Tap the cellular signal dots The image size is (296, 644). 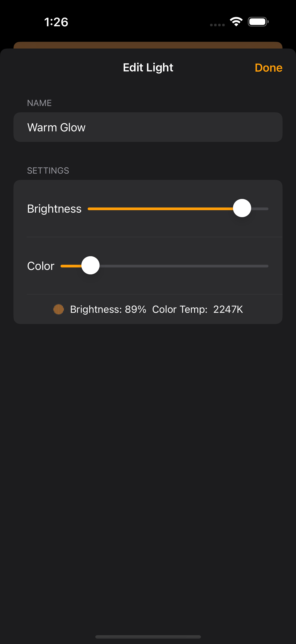pos(217,25)
